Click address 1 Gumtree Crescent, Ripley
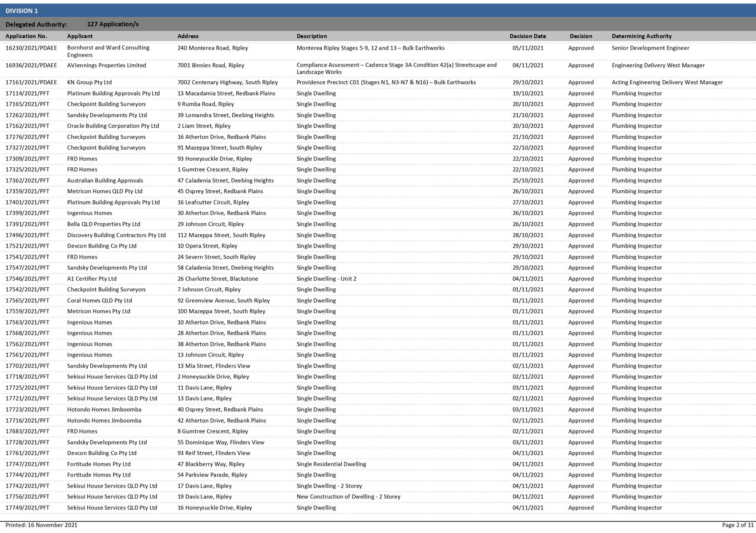 (x=213, y=170)
